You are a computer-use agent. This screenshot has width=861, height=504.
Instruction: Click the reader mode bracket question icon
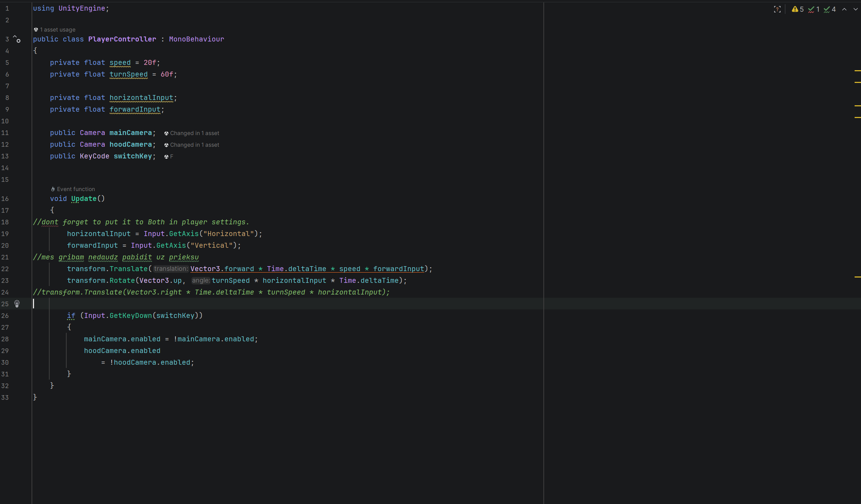777,10
